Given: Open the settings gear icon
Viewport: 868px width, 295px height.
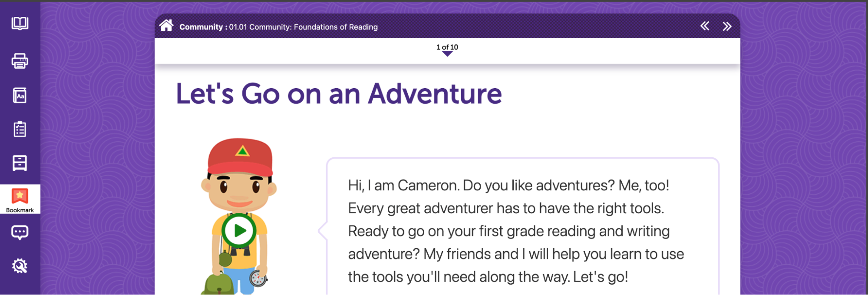Looking at the screenshot, I should (x=20, y=265).
